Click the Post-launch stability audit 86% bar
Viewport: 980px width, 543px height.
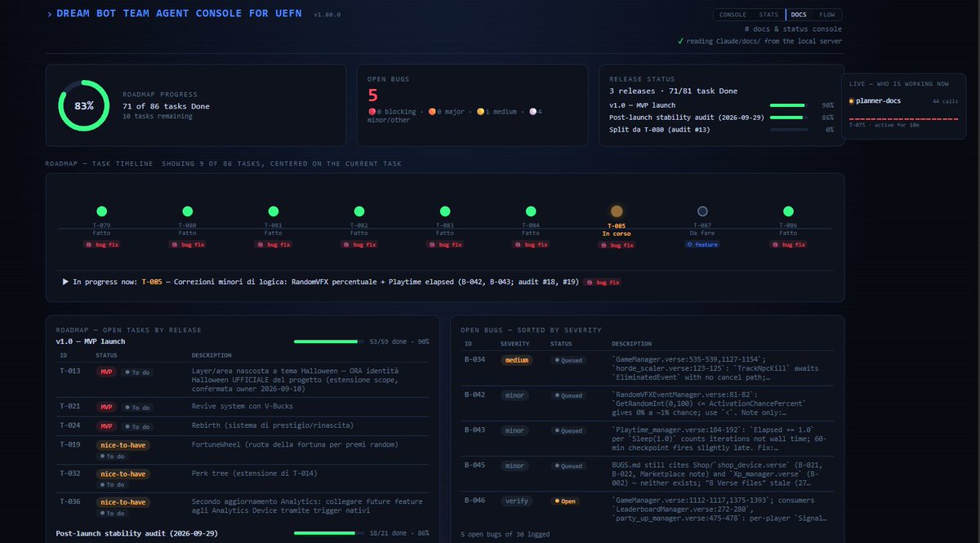(x=788, y=118)
